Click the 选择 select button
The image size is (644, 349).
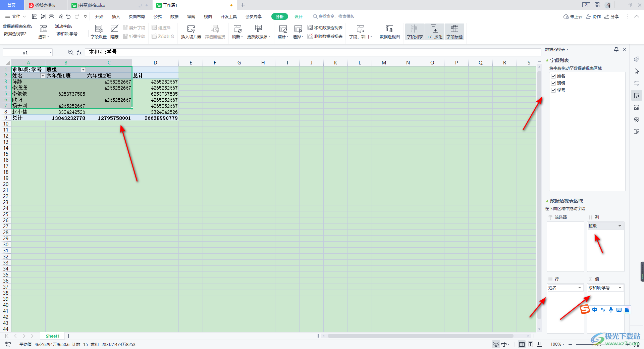tap(298, 32)
